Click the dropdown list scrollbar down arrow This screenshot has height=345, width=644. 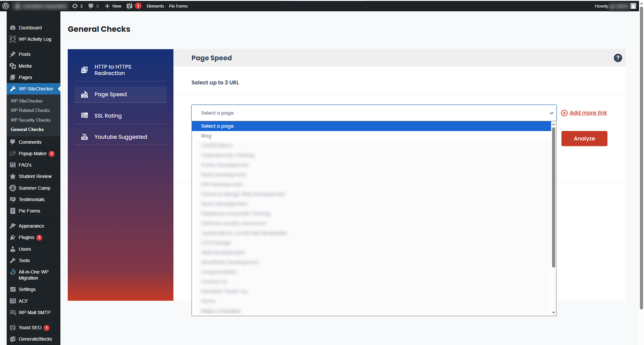[553, 312]
